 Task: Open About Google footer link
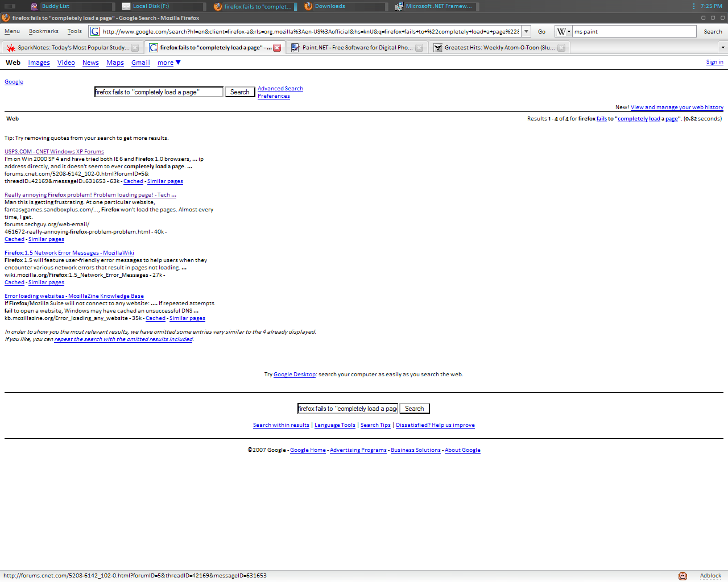coord(462,450)
